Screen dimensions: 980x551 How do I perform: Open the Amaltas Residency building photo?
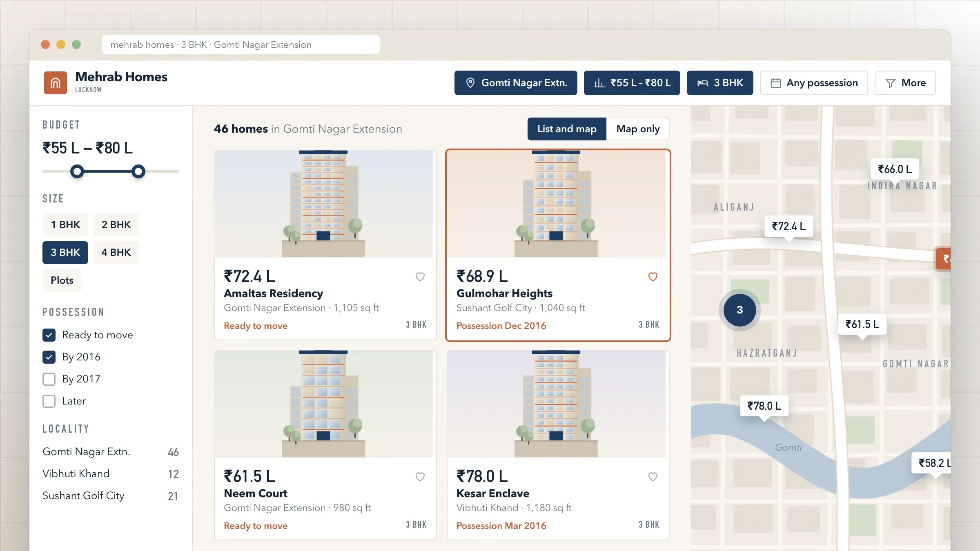[x=324, y=204]
